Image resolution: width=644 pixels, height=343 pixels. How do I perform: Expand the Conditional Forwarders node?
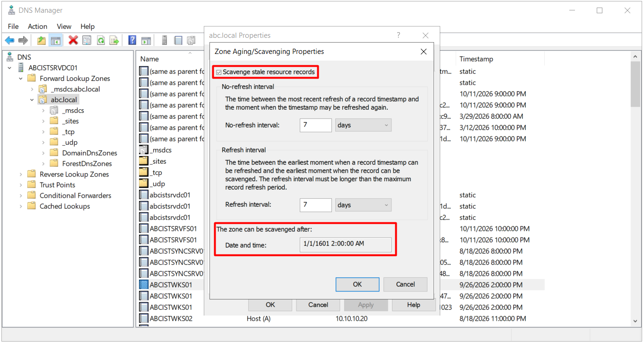(x=21, y=195)
